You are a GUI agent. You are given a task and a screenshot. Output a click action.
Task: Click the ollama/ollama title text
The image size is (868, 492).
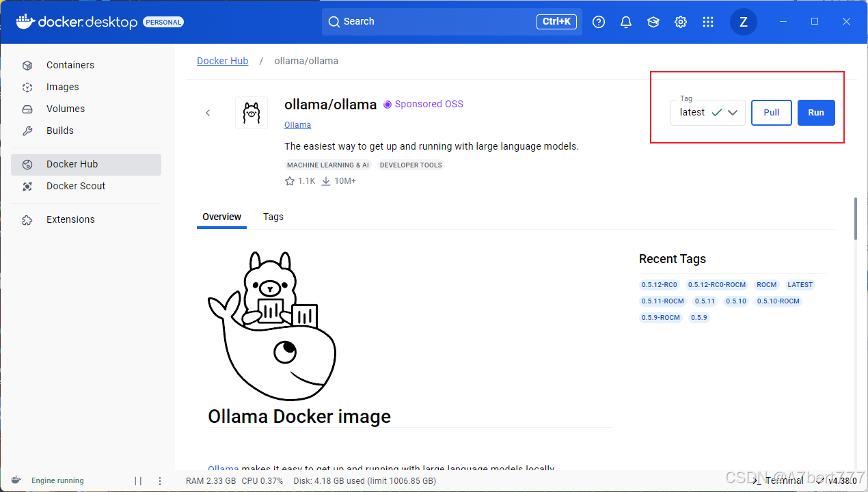point(331,105)
